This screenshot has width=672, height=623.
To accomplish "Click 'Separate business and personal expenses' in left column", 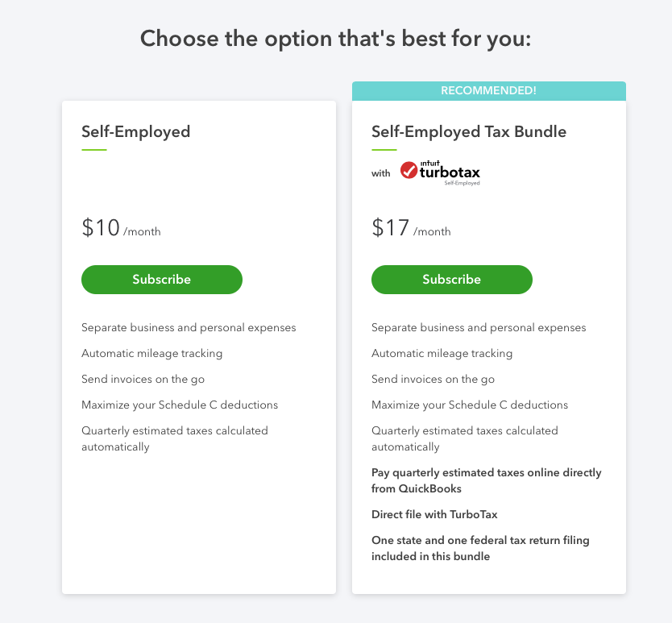I will point(188,327).
